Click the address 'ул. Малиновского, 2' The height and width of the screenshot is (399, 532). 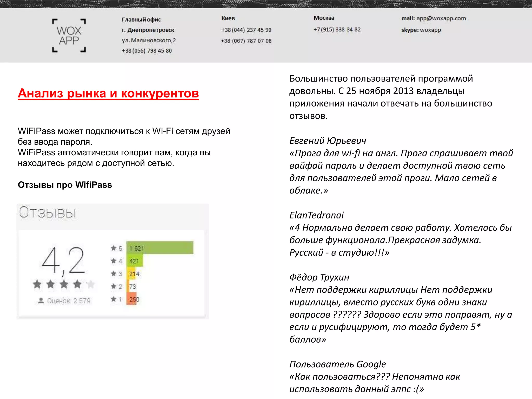tap(149, 41)
